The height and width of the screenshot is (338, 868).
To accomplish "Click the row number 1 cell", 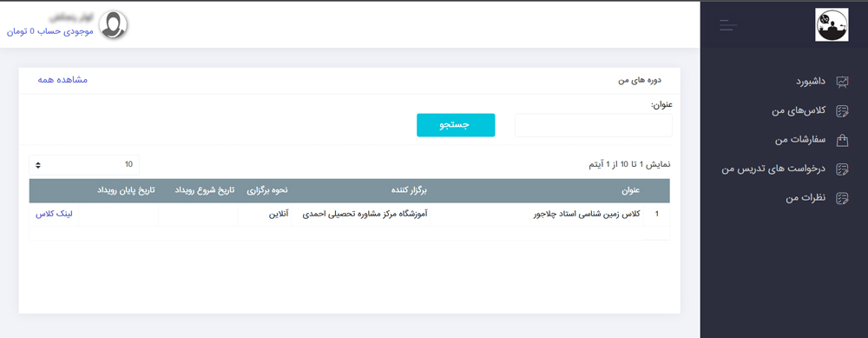I will click(x=657, y=215).
